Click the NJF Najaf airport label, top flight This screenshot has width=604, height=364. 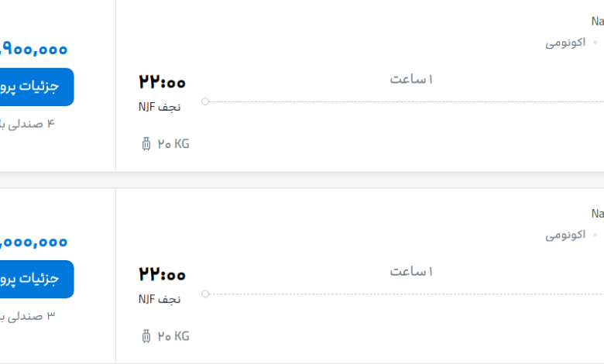[160, 107]
